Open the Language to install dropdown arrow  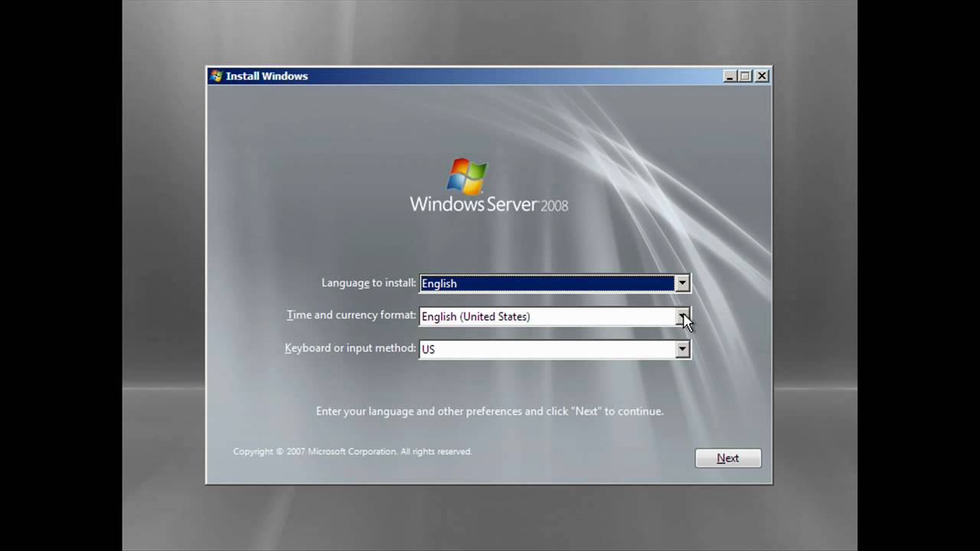tap(681, 283)
